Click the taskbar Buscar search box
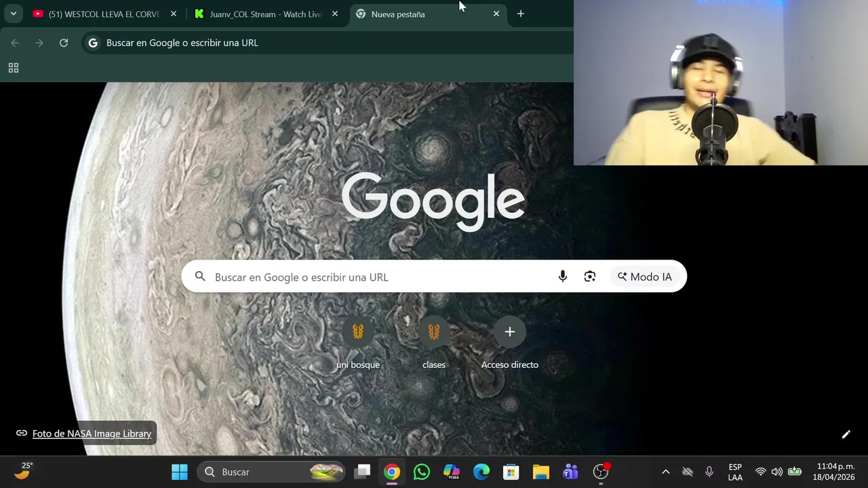Viewport: 868px width, 488px height. tap(273, 472)
